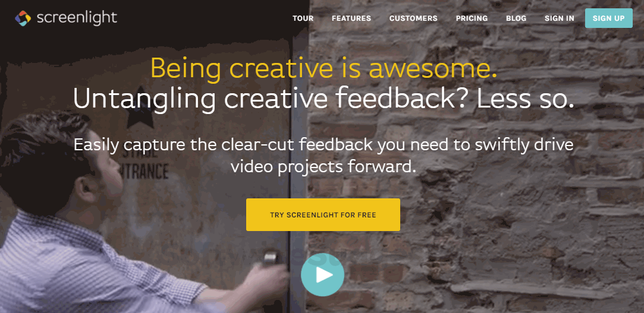Open the Customers page

point(413,18)
